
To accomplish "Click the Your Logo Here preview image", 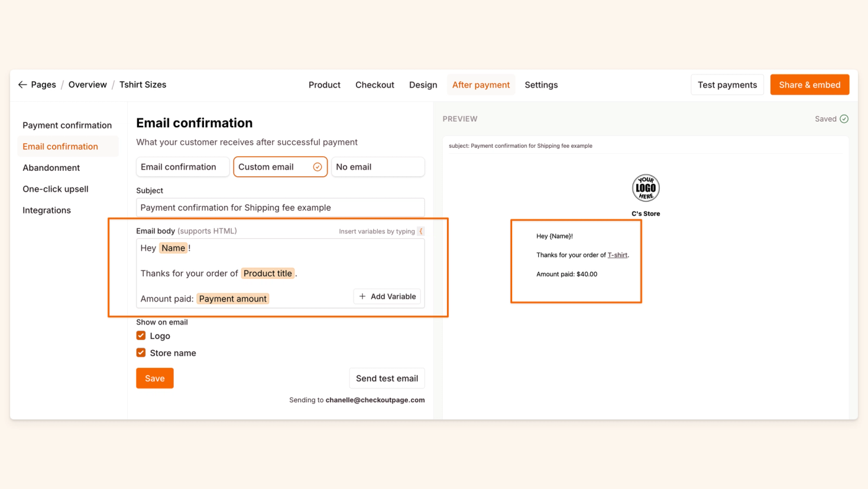I will point(645,188).
